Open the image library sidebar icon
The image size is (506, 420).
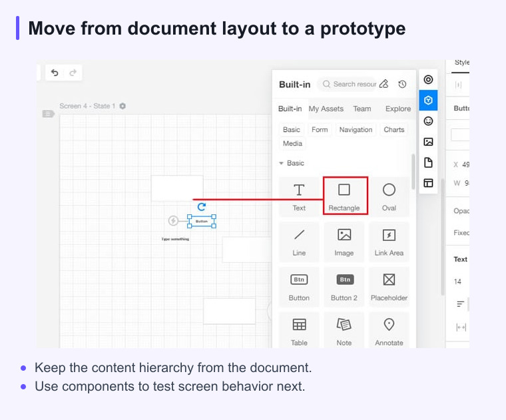click(428, 142)
